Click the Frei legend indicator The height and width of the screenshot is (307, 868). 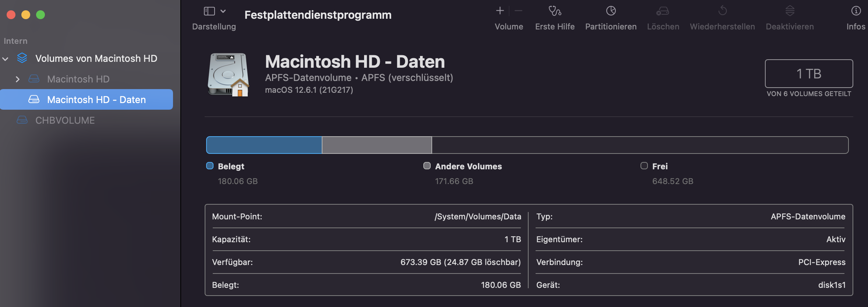[x=644, y=166]
